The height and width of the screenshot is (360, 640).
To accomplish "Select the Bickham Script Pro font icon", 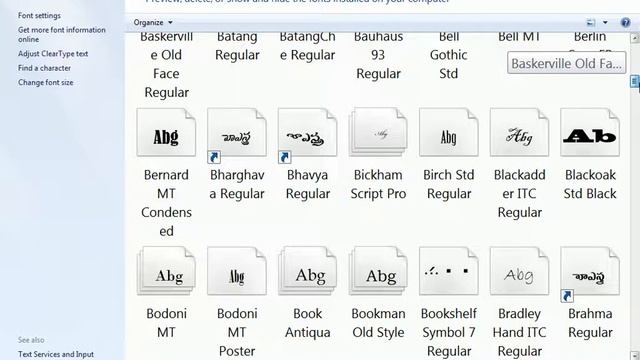I will click(378, 132).
